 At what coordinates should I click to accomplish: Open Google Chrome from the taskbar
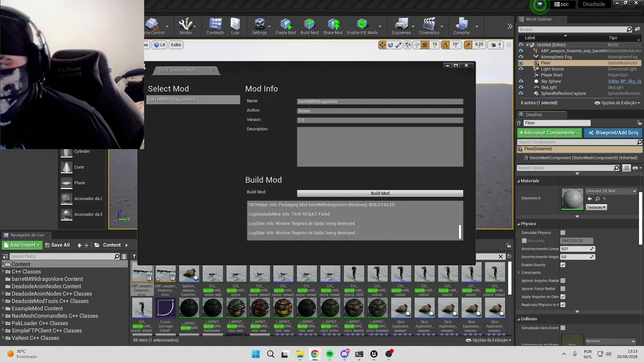(x=314, y=354)
